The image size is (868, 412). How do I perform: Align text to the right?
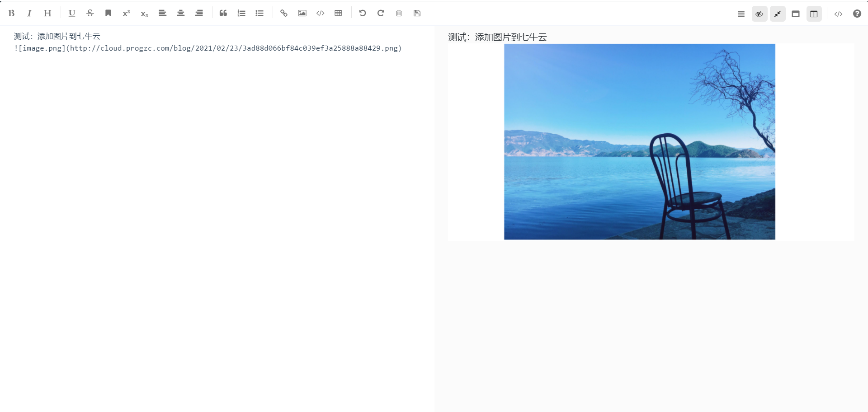199,13
